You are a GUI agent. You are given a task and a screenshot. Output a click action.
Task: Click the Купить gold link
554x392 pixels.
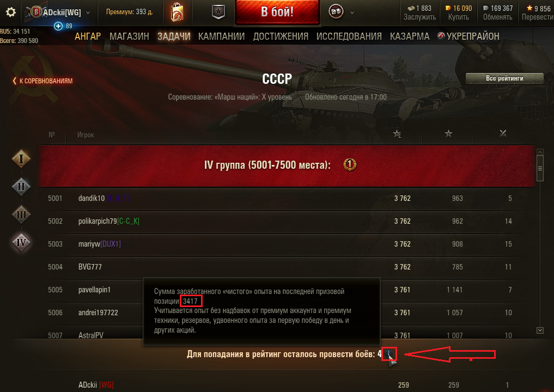tap(459, 17)
